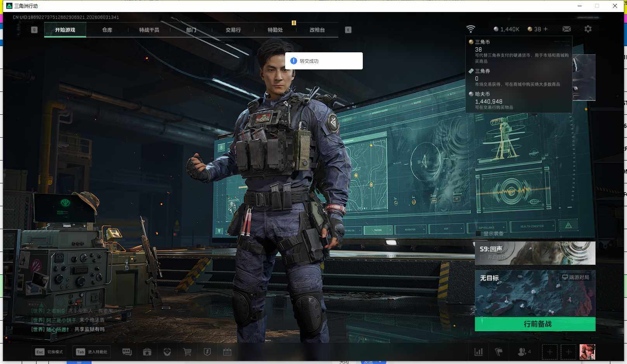
Task: Open the diamond heart icon
Action: (167, 352)
